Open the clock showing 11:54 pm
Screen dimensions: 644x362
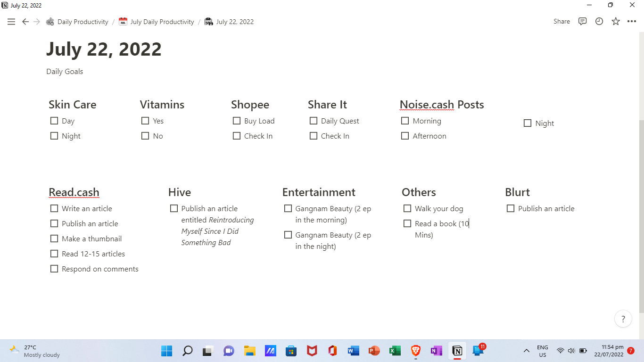(609, 351)
